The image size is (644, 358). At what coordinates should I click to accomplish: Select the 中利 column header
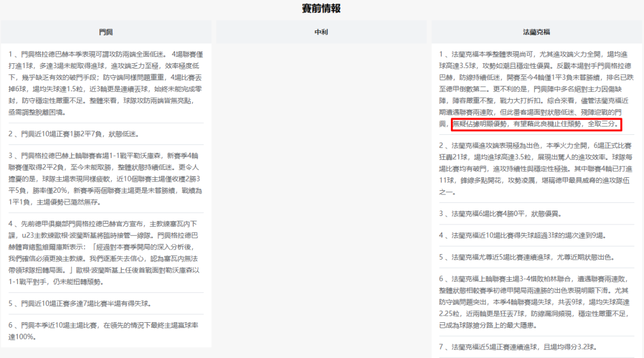(321, 32)
